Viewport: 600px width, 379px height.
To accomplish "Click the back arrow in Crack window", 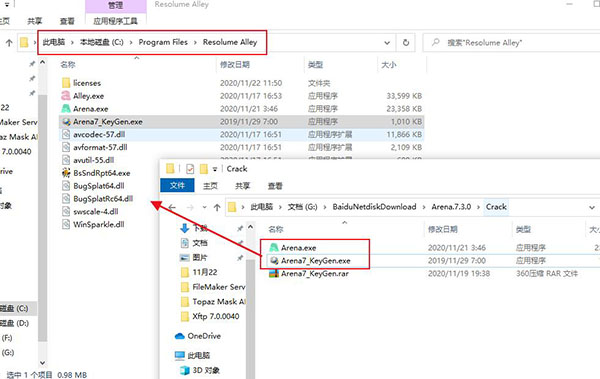I will point(172,207).
